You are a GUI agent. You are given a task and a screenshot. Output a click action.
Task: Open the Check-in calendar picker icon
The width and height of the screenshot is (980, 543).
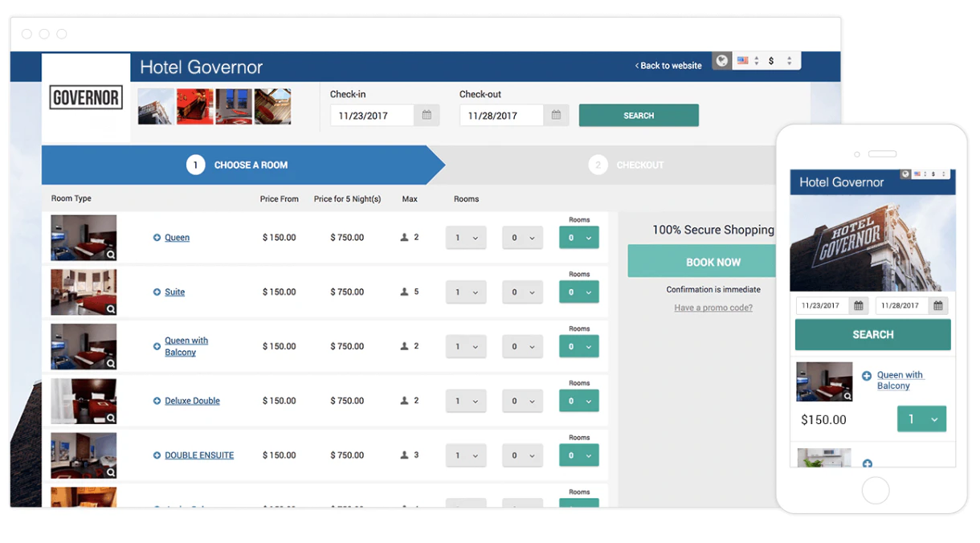(427, 116)
